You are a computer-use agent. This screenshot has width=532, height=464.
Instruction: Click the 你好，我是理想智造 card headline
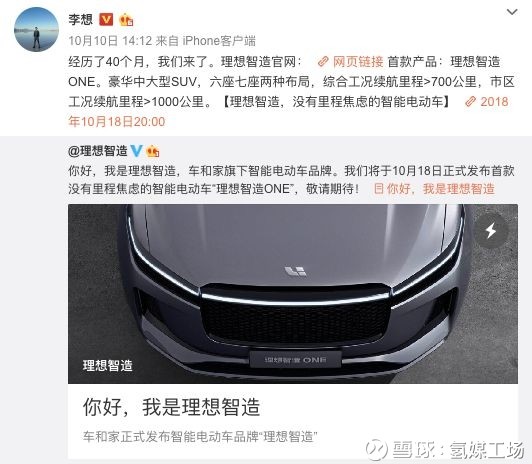(171, 407)
